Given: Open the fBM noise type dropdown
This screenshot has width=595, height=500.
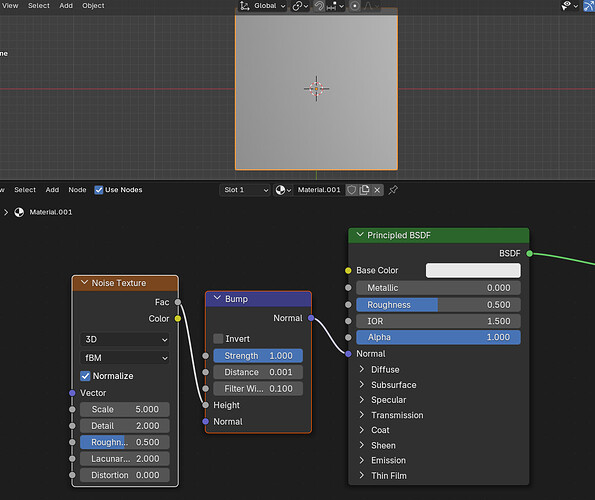Looking at the screenshot, I should pyautogui.click(x=124, y=358).
